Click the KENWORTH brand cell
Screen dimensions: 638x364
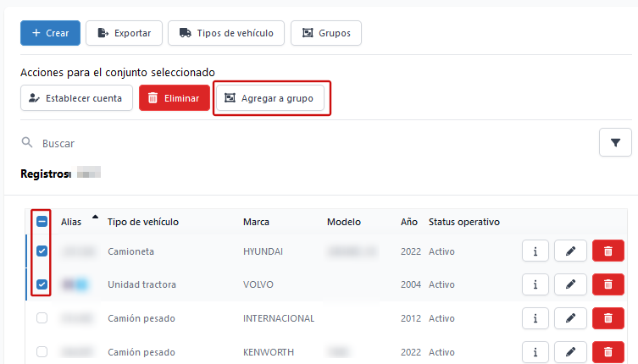tap(269, 352)
